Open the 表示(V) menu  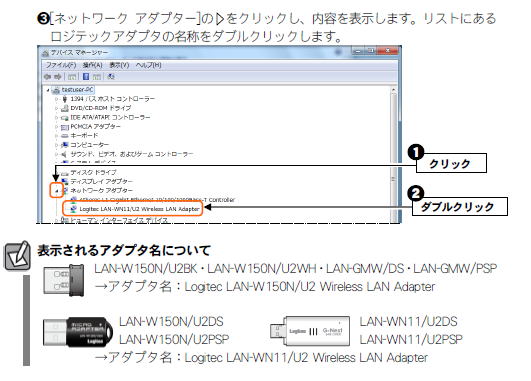point(119,65)
